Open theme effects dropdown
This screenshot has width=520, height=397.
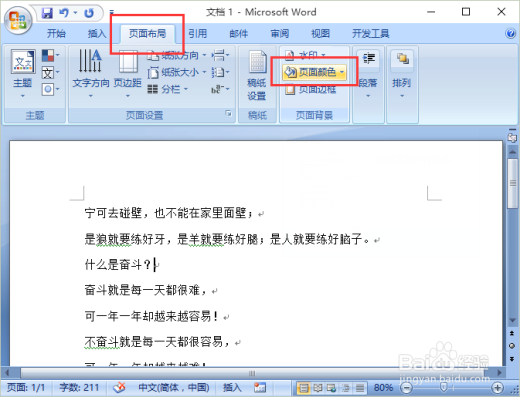click(50, 89)
